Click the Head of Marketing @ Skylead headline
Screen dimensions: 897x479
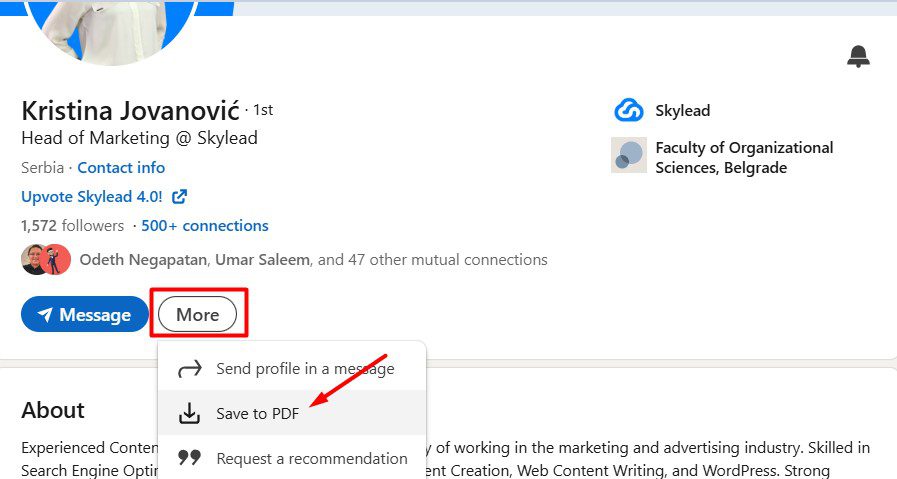pyautogui.click(x=140, y=138)
